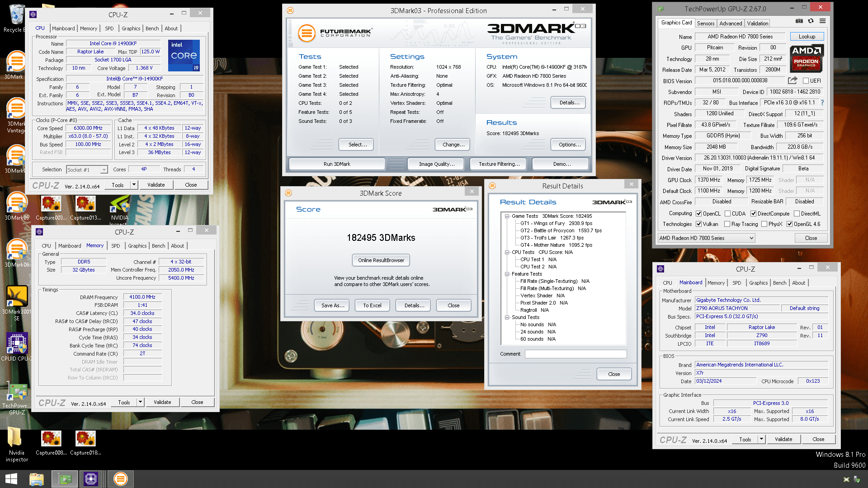Click GPU-Z screenshot camera icon
The image size is (868, 488).
coord(799,21)
